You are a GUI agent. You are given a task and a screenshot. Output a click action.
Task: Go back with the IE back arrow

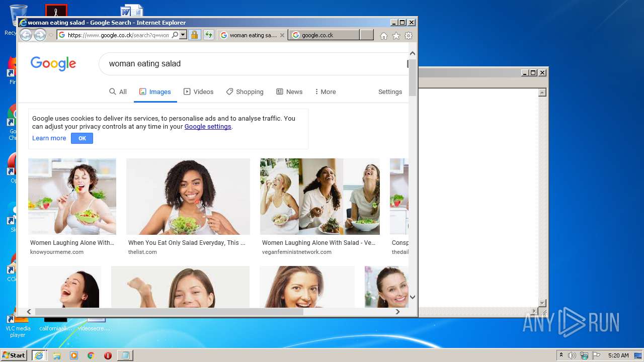[x=26, y=35]
